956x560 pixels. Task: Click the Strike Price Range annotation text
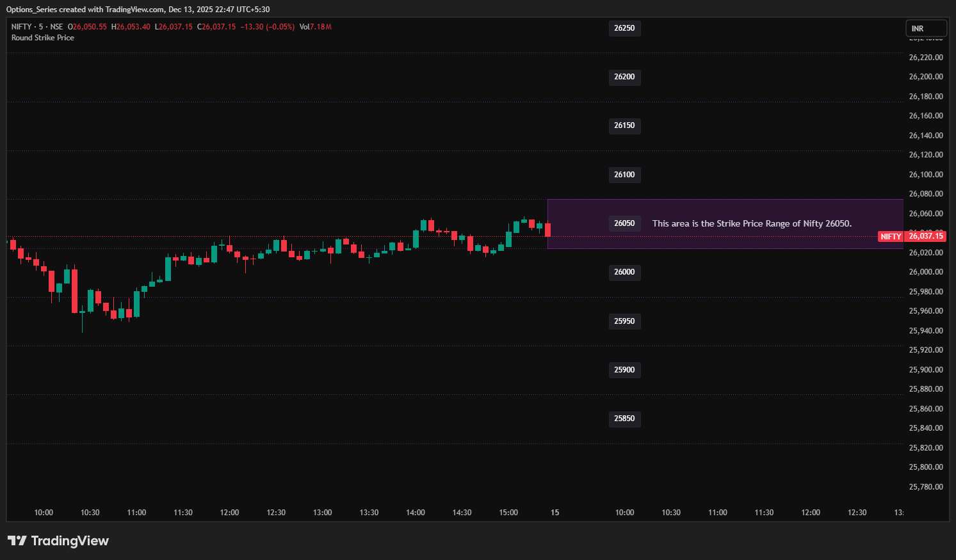coord(752,223)
